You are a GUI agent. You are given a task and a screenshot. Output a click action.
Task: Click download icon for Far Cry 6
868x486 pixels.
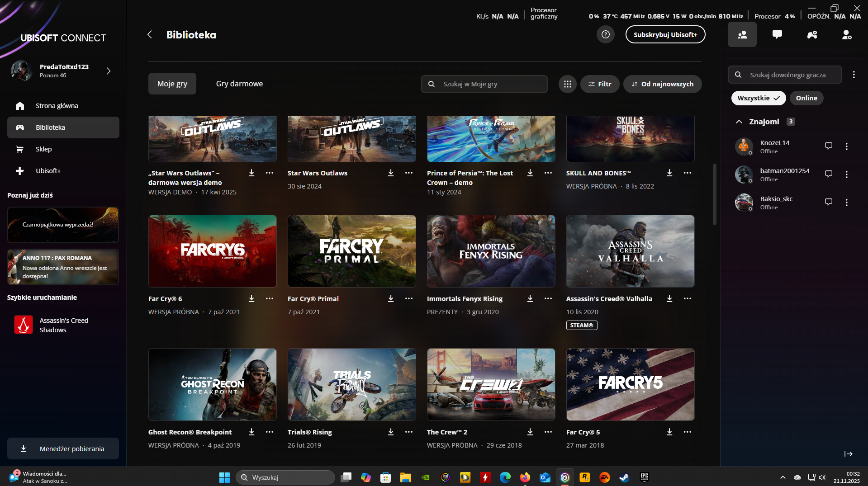click(x=251, y=299)
